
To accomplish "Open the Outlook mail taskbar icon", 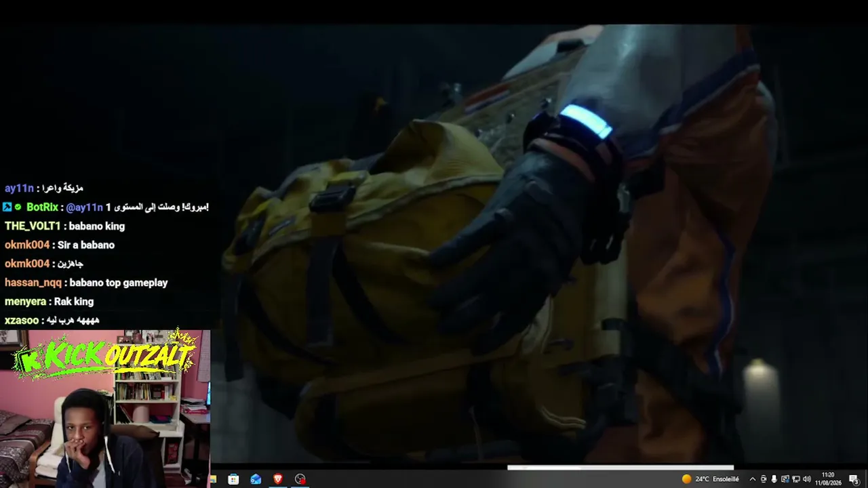I will click(256, 479).
